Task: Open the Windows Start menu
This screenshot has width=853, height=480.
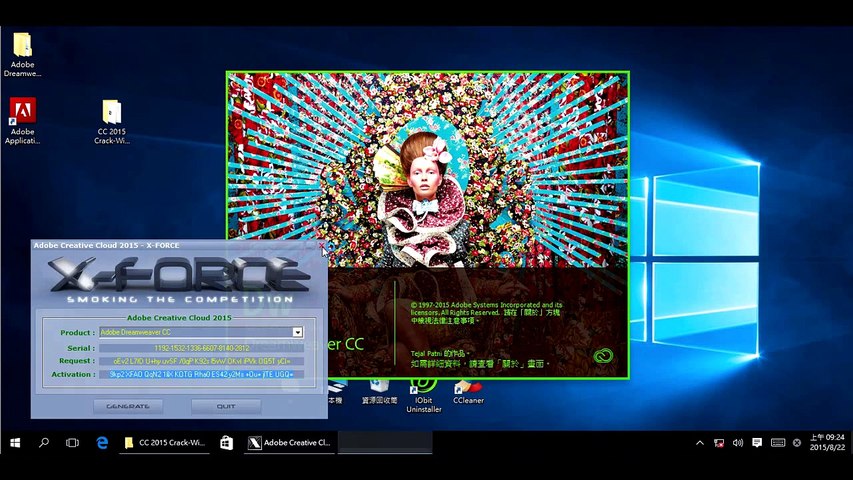Action: (15, 443)
